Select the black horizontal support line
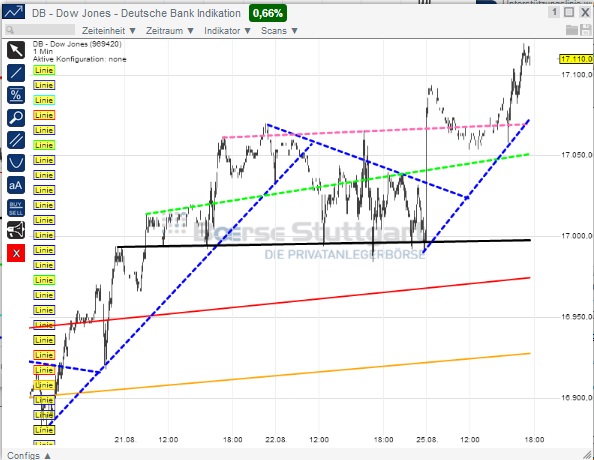Image resolution: width=594 pixels, height=460 pixels. coord(324,244)
